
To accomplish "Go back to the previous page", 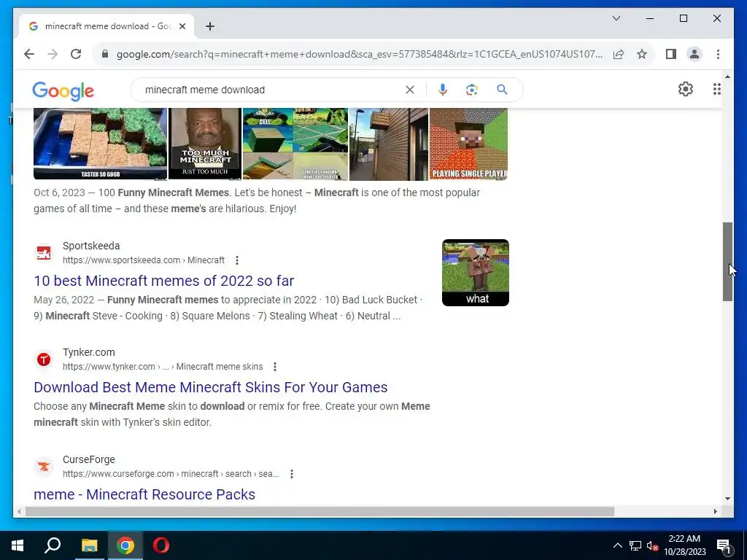I will coord(29,54).
